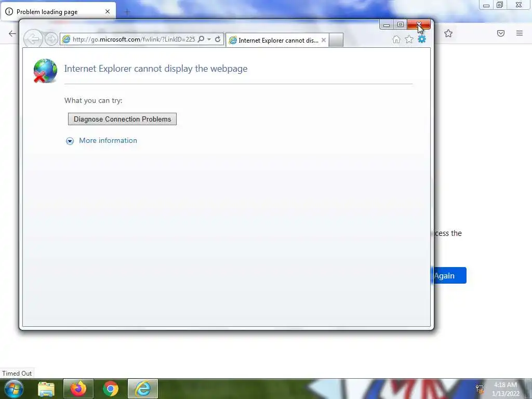Click globe error icon on page
This screenshot has height=399, width=532.
(45, 71)
